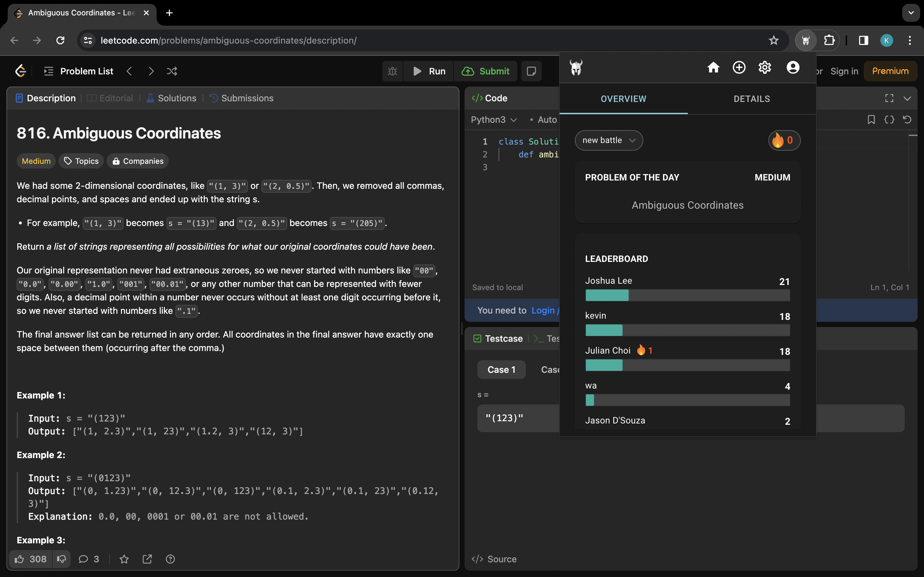Switch to the Submissions tab
924x577 pixels.
247,98
